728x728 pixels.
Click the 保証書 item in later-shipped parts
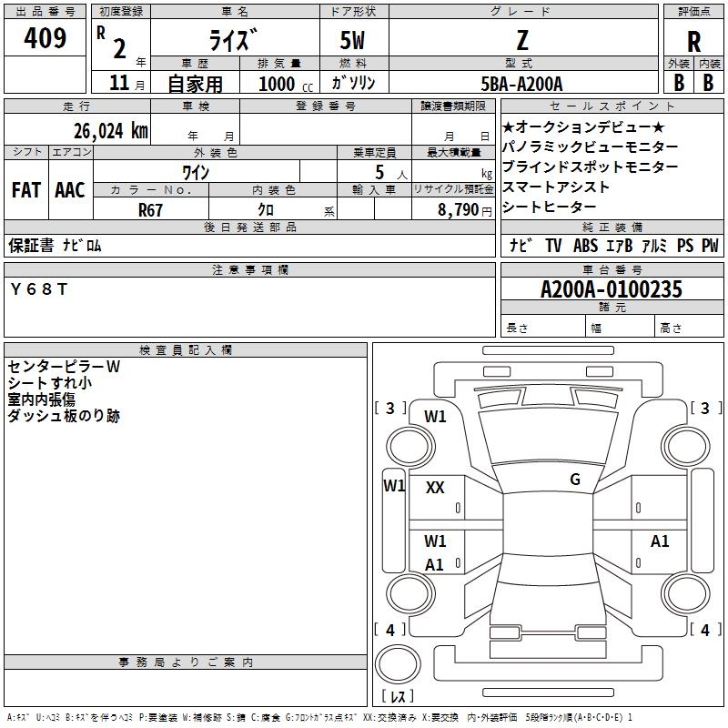pos(31,245)
